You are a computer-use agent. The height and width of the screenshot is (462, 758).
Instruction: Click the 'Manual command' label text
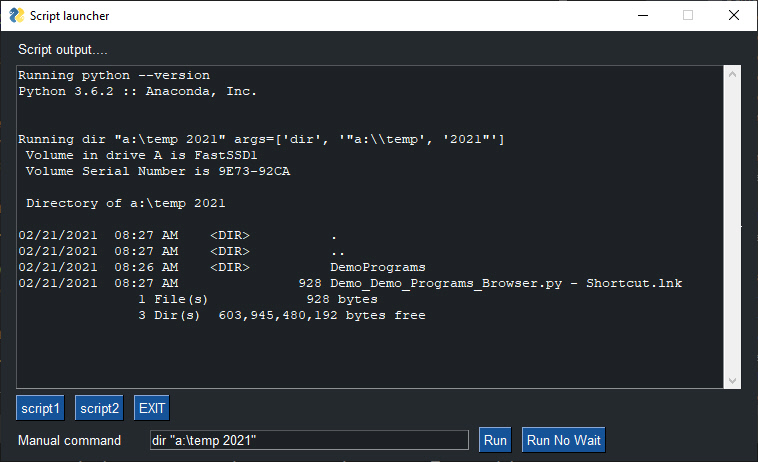69,440
